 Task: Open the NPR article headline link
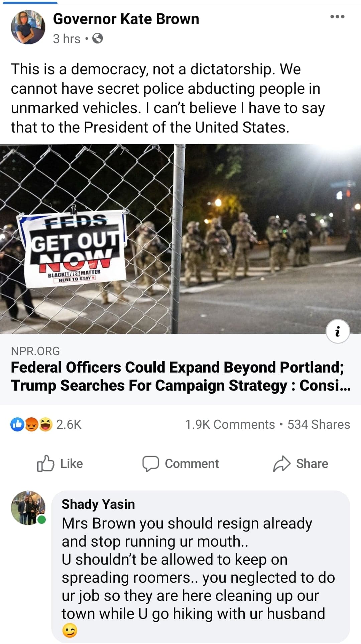coord(180,376)
